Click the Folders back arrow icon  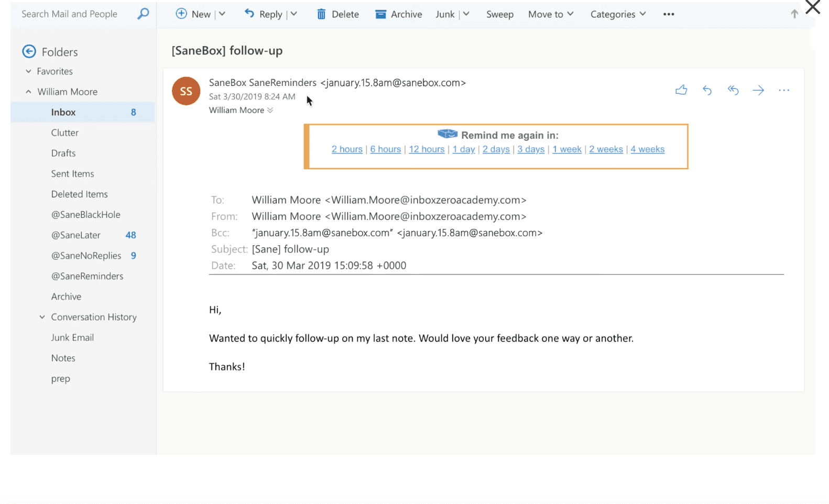[29, 51]
